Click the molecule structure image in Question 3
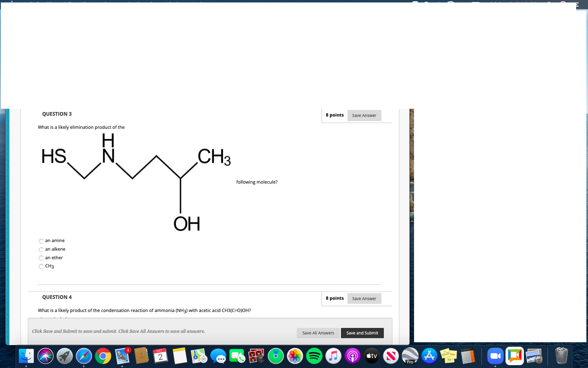Viewport: 588px width, 368px height. pos(136,182)
